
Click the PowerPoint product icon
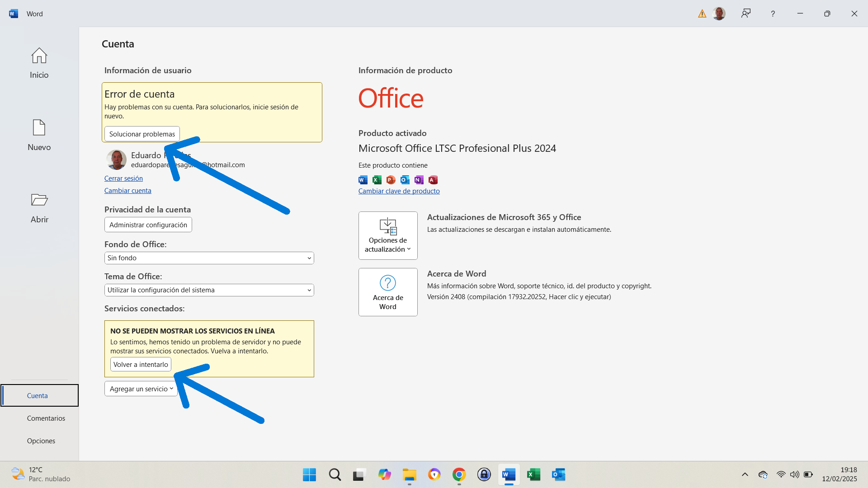(x=391, y=180)
